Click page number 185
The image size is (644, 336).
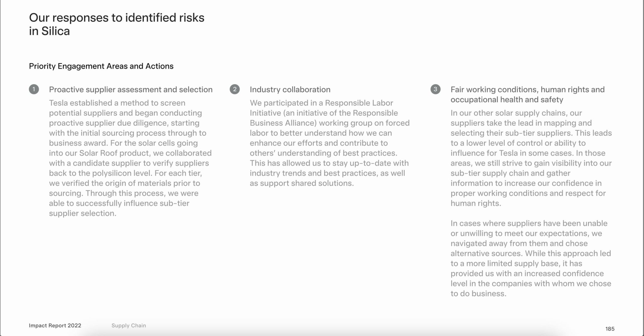(x=610, y=329)
